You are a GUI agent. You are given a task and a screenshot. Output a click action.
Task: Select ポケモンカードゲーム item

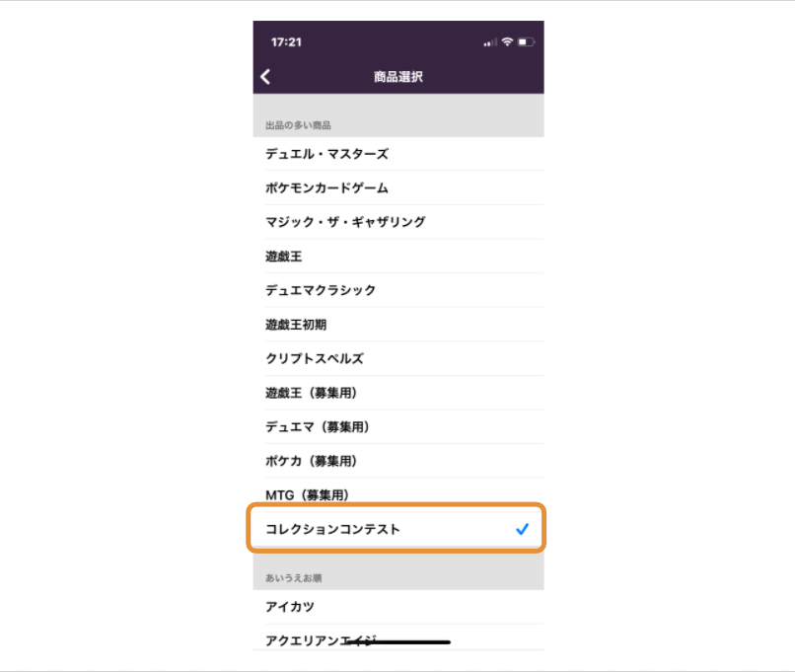[398, 187]
